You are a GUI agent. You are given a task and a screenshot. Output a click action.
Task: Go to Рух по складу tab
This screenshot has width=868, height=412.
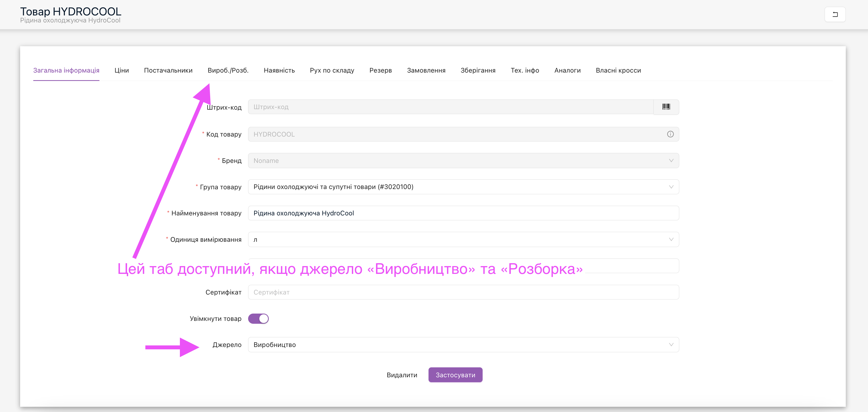(x=332, y=70)
